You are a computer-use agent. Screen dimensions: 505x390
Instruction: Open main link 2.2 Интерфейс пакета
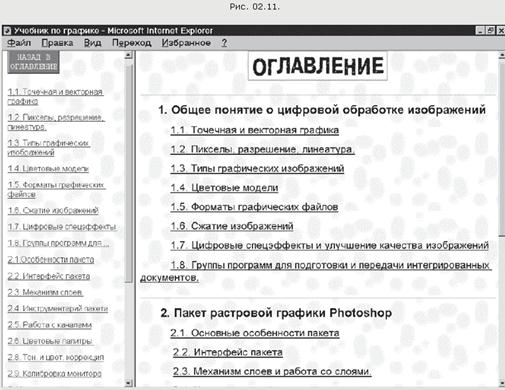[228, 352]
